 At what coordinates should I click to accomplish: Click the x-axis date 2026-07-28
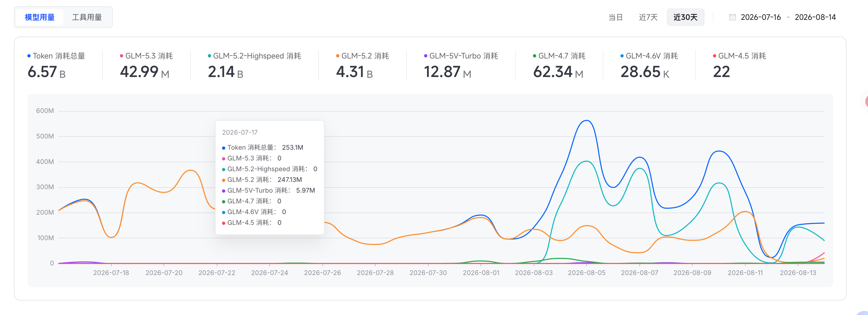375,273
